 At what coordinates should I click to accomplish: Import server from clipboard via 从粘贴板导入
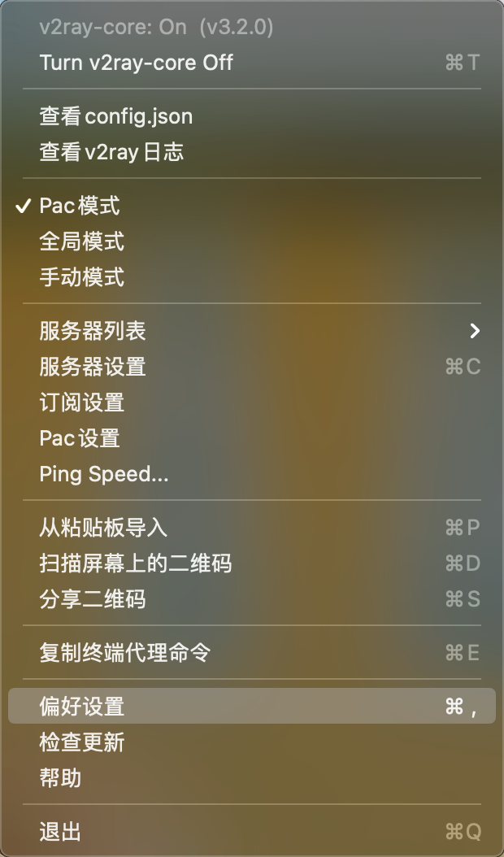pos(105,528)
